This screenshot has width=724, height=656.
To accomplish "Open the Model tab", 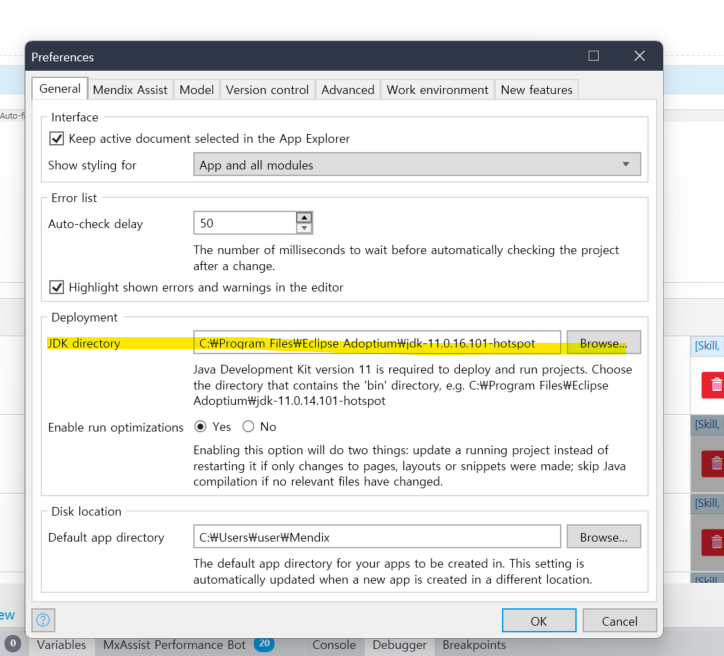I will point(197,90).
